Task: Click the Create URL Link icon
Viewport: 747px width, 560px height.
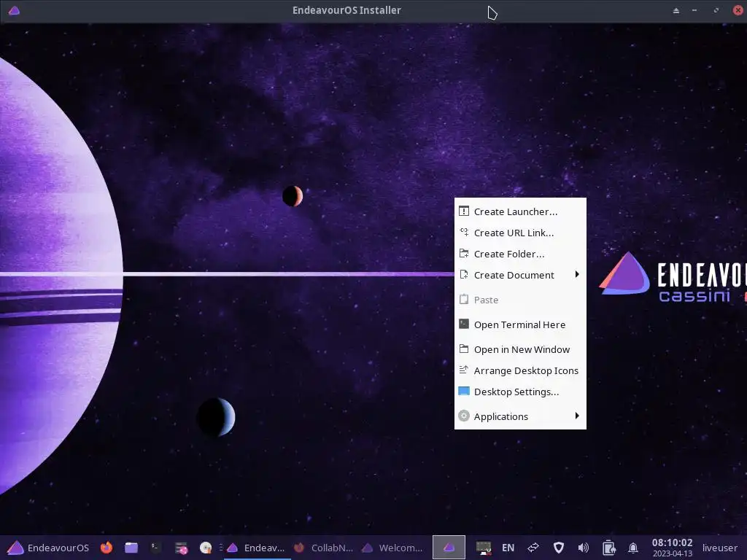Action: tap(463, 233)
